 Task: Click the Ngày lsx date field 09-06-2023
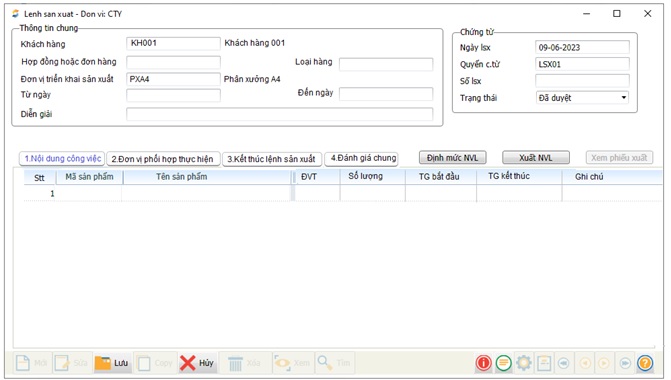(582, 47)
